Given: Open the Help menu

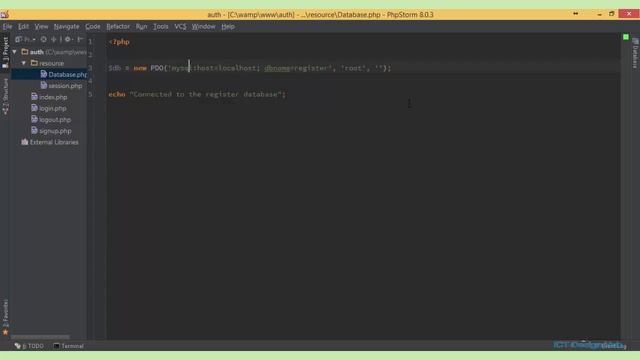Looking at the screenshot, I should pos(228,27).
